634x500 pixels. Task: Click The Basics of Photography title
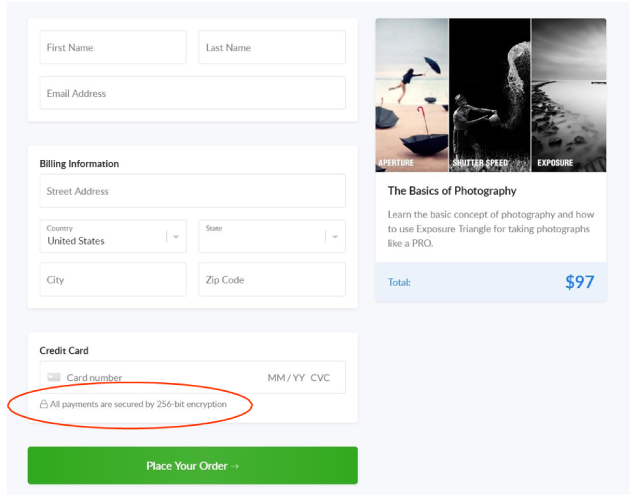pos(452,191)
